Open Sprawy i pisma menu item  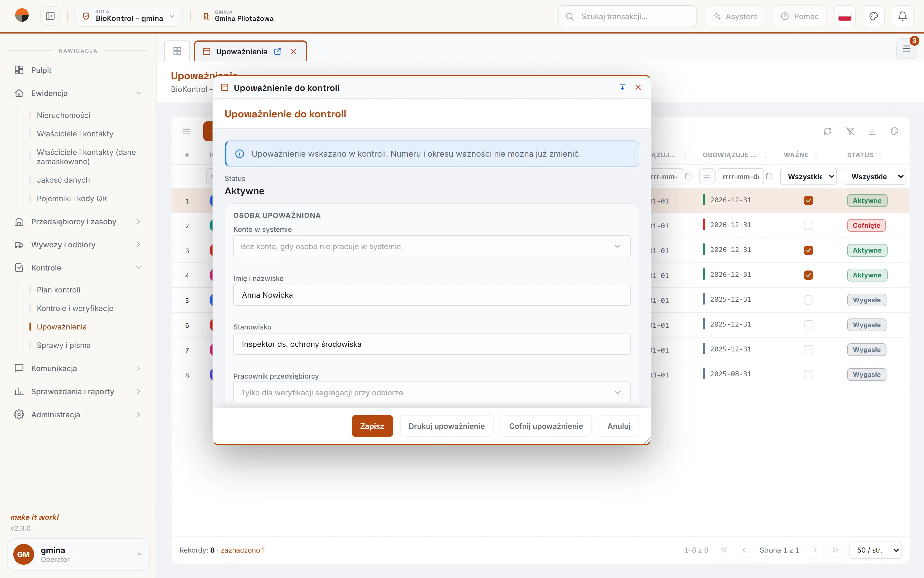coord(64,345)
